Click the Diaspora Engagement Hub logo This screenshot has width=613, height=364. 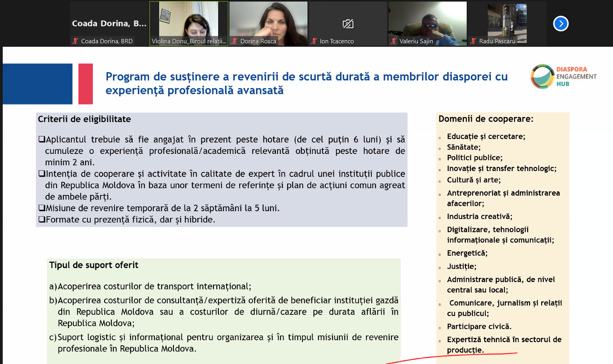pyautogui.click(x=563, y=76)
